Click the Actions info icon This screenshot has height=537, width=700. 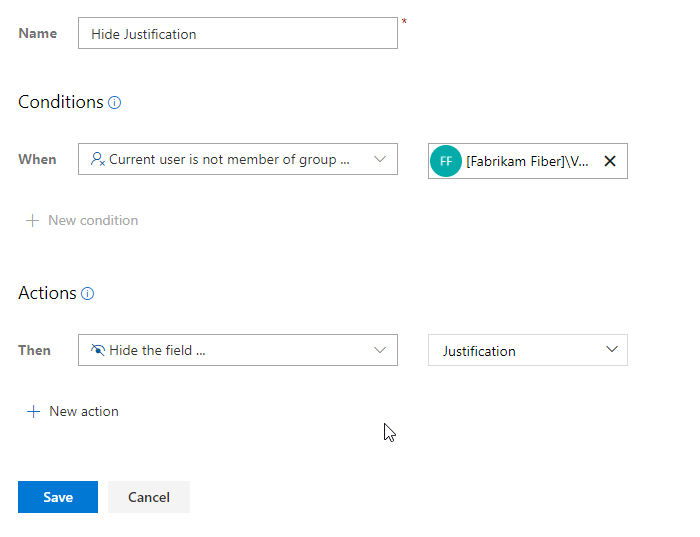click(x=88, y=294)
